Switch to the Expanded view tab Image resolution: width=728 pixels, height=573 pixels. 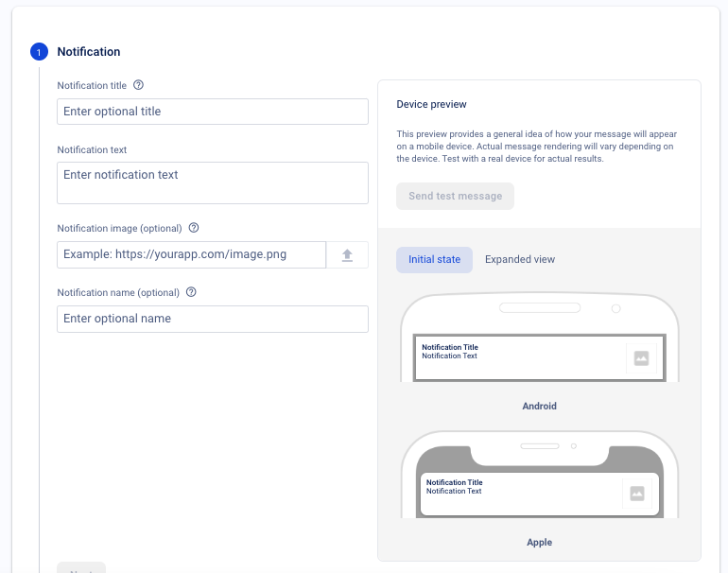[x=520, y=260]
